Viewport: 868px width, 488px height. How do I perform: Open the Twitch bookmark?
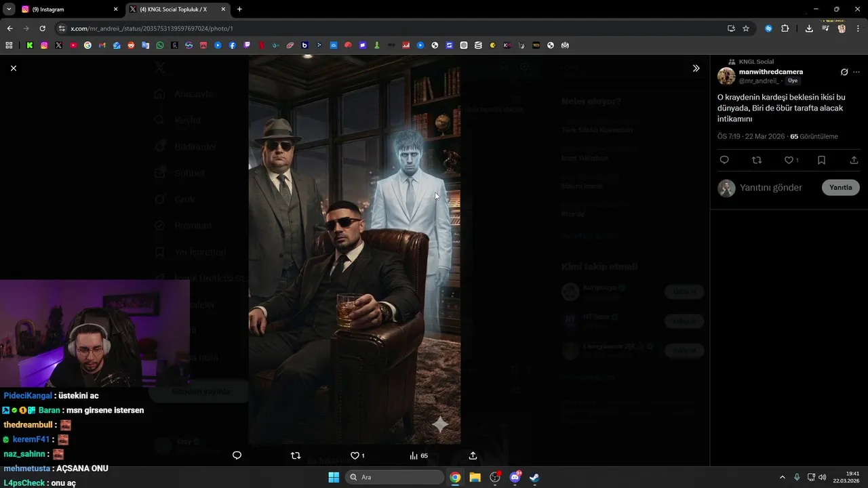(x=247, y=45)
